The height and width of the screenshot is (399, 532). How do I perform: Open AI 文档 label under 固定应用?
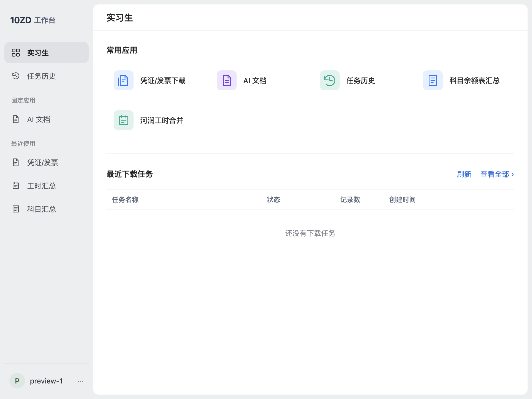(x=39, y=119)
